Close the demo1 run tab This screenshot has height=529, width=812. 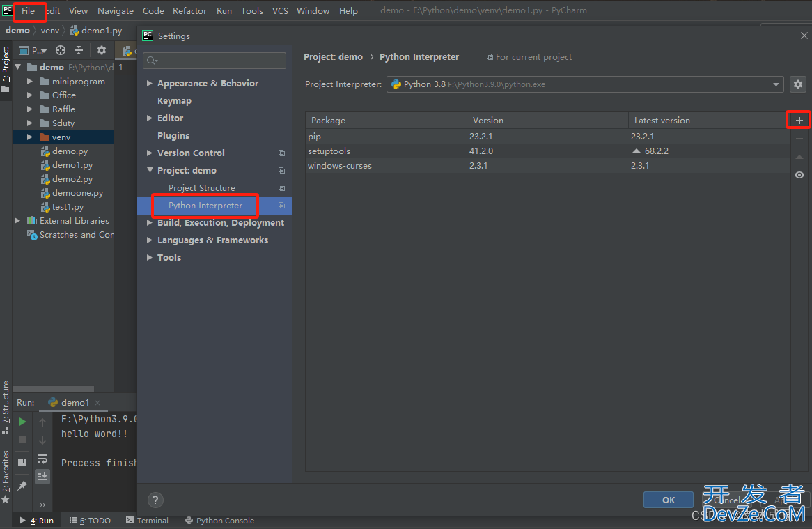[97, 403]
